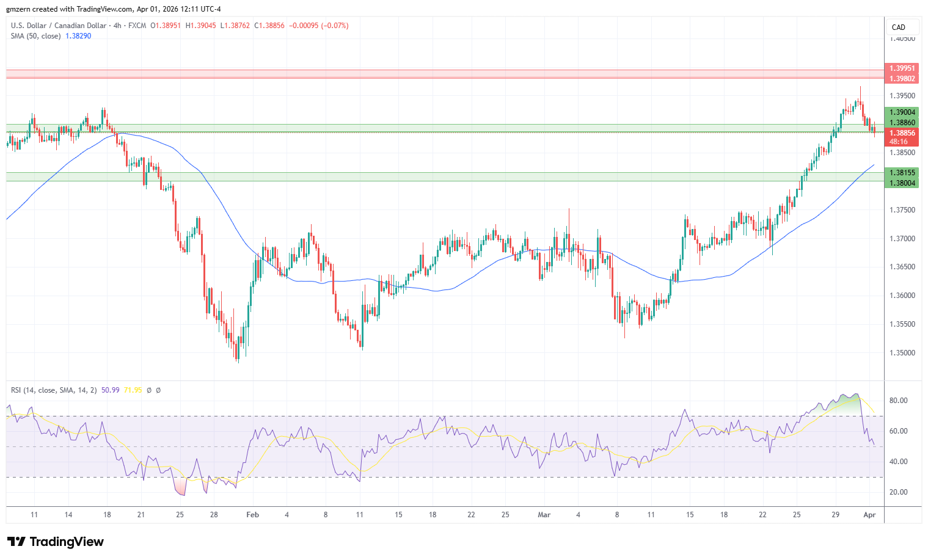Screen dimensions: 928x560
Task: Click the 14 date label on time axis
Action: (x=68, y=515)
